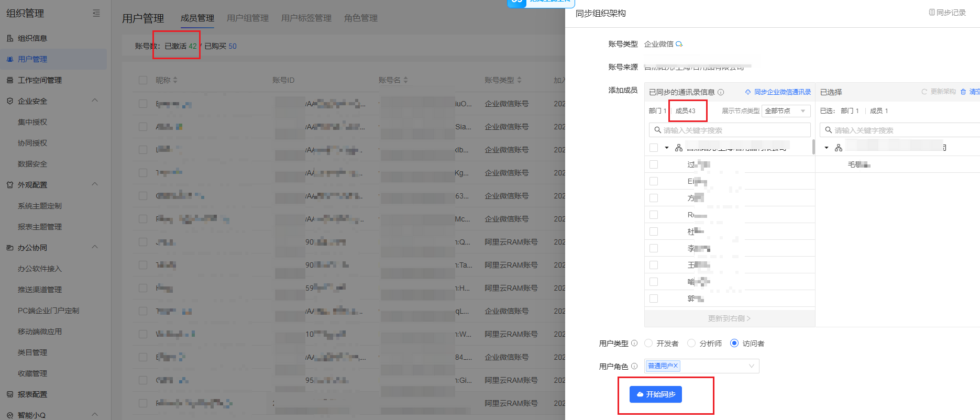Click info icon next to 用户类型
The image size is (980, 420).
coord(634,344)
